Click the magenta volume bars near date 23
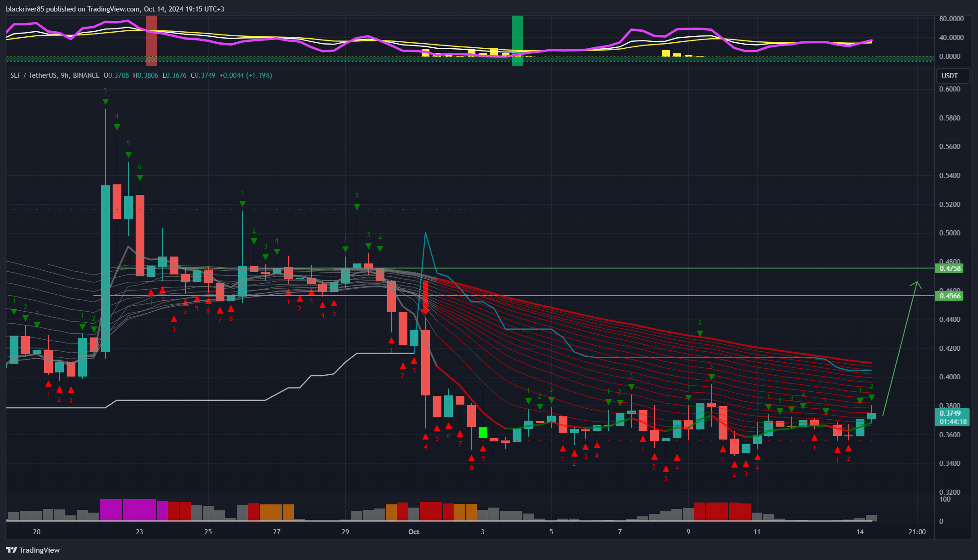Image resolution: width=978 pixels, height=560 pixels. tap(134, 509)
